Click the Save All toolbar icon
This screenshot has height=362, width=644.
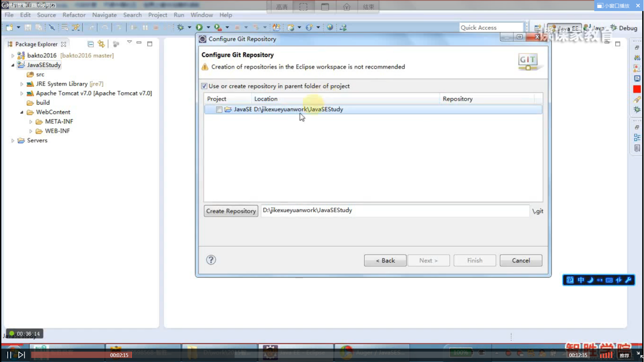[39, 28]
